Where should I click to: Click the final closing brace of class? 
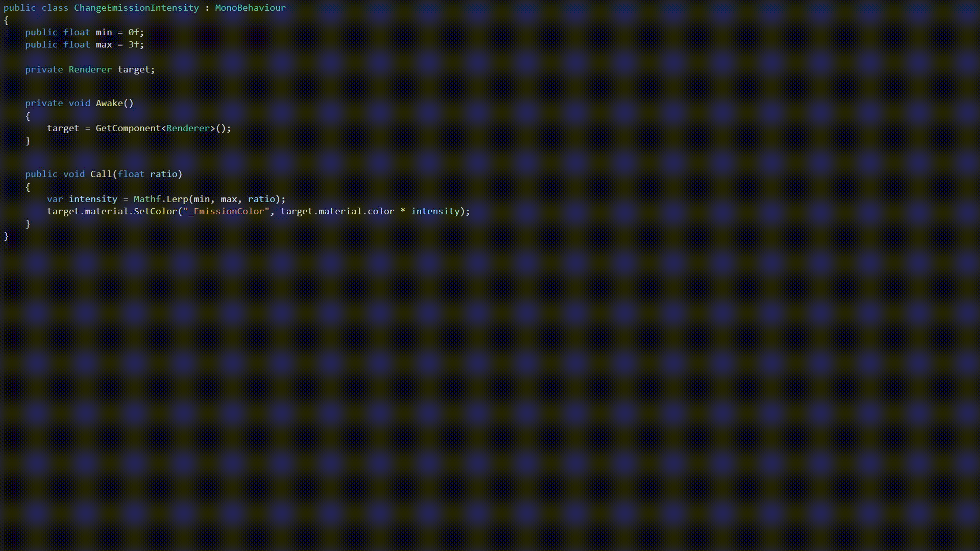6,236
